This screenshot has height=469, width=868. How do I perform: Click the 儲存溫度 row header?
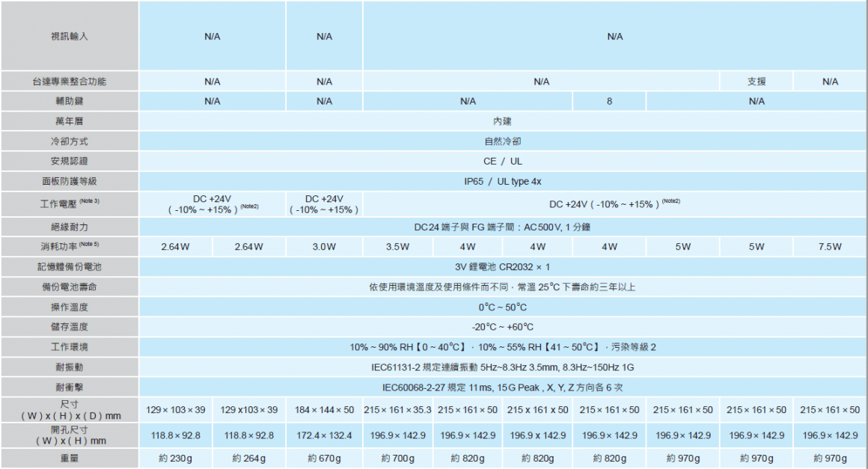pos(70,327)
